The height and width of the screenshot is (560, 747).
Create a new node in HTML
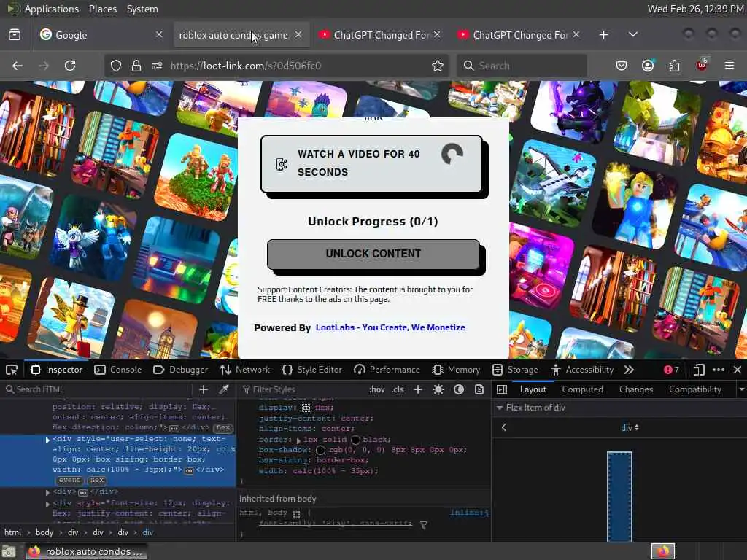point(204,389)
